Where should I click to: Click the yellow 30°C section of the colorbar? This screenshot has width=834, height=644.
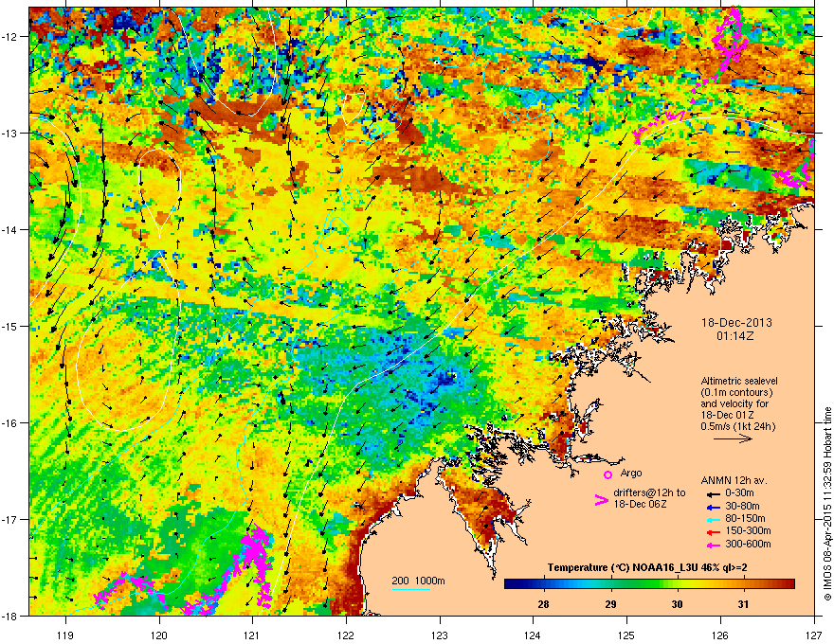(x=677, y=584)
